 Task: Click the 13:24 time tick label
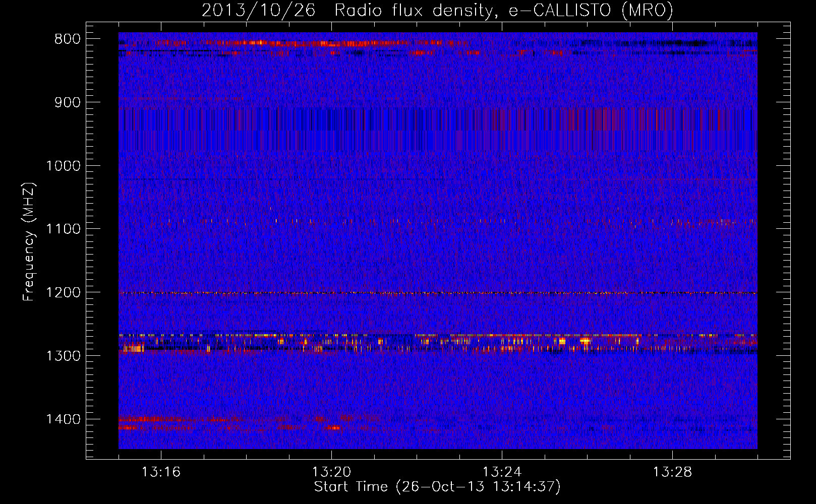pyautogui.click(x=502, y=472)
